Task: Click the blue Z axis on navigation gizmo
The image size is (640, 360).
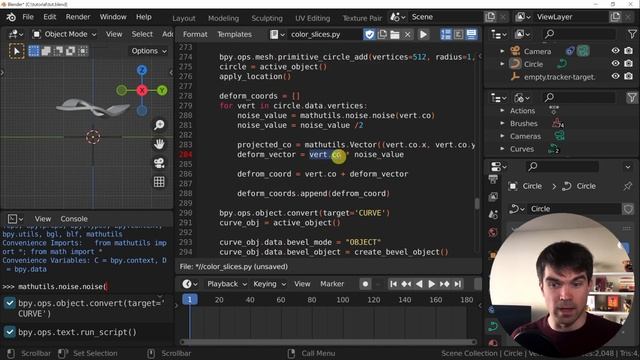Action: tap(142, 70)
